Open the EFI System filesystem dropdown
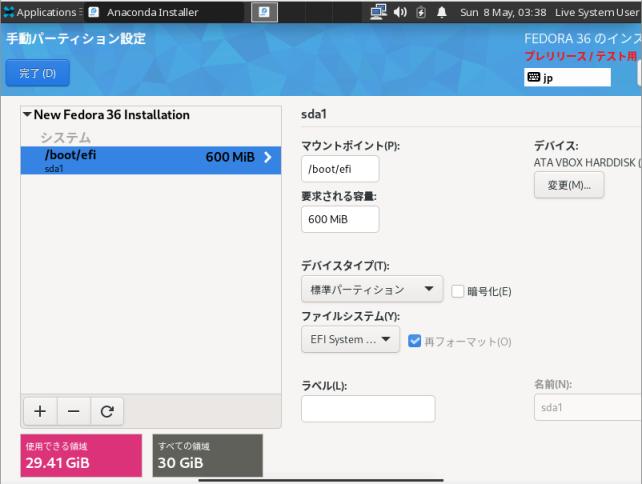The width and height of the screenshot is (642, 484). 350,339
